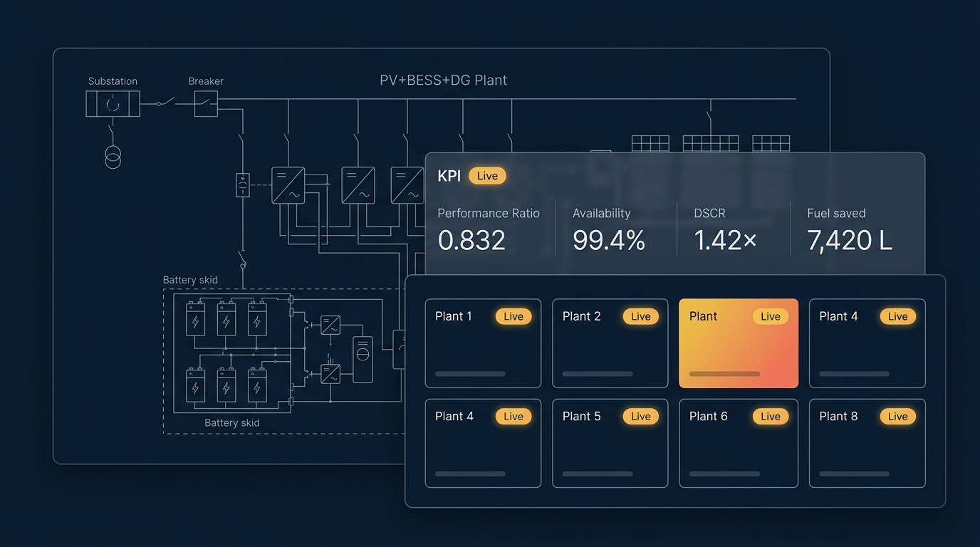This screenshot has width=980, height=547.
Task: Open the Plant 1 card
Action: pos(483,343)
